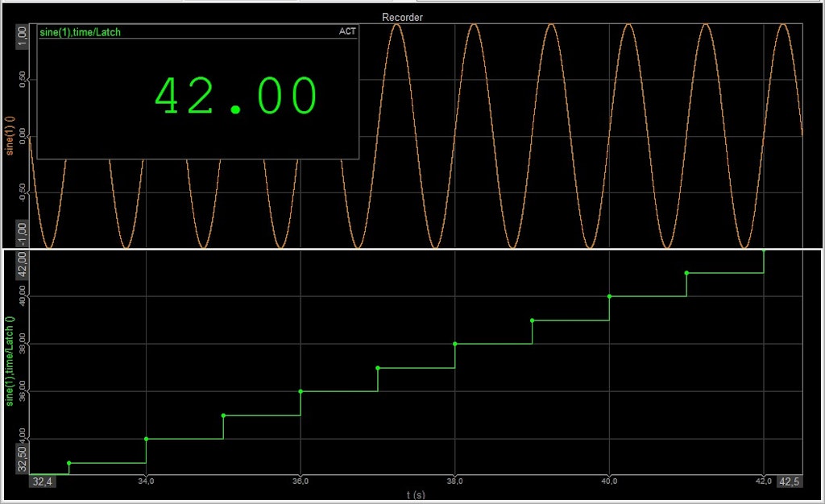Edit lower graph maximum value 42,00
This screenshot has width=825, height=504.
tap(22, 264)
